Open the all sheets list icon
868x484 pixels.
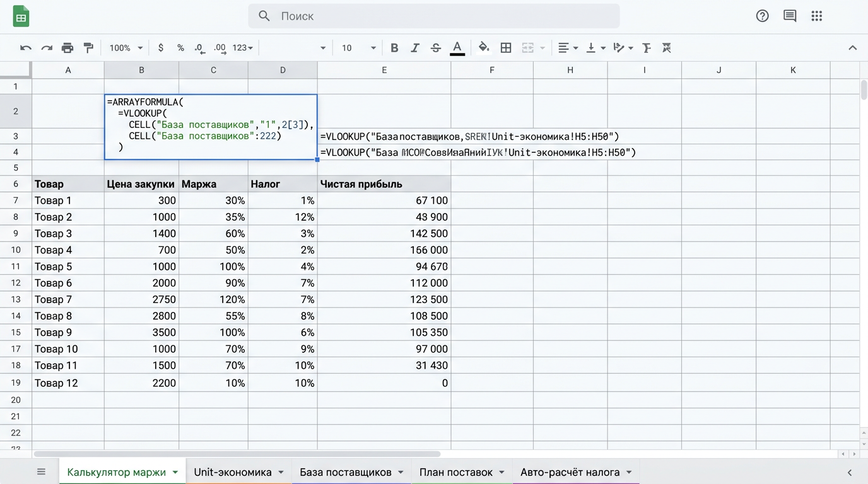point(41,472)
